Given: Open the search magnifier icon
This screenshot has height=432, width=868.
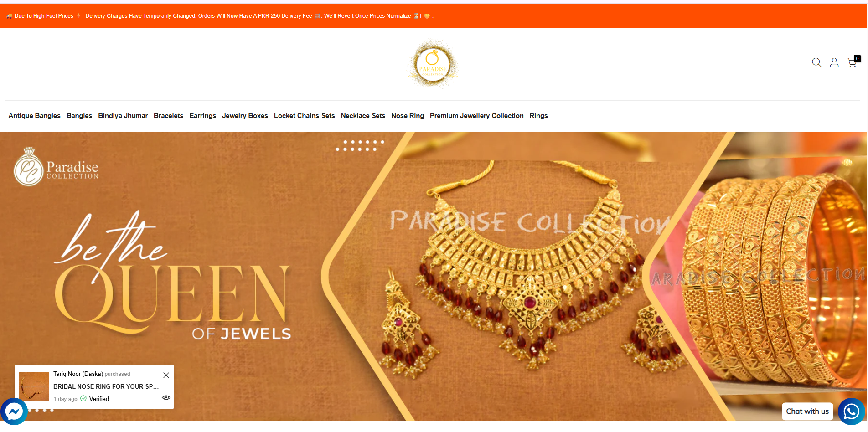Looking at the screenshot, I should (816, 63).
